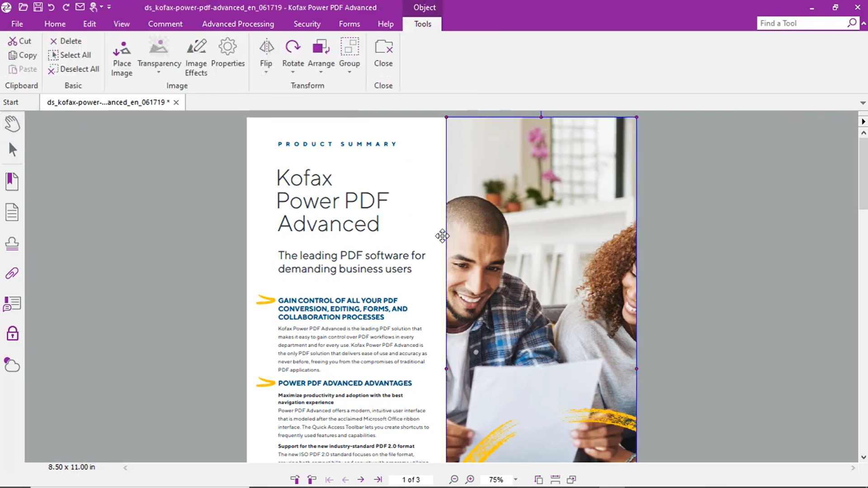Select the arrow Select tool

tap(13, 150)
